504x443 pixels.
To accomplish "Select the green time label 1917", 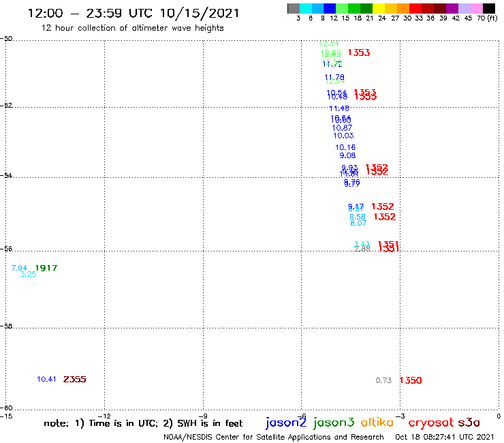I will pyautogui.click(x=46, y=268).
